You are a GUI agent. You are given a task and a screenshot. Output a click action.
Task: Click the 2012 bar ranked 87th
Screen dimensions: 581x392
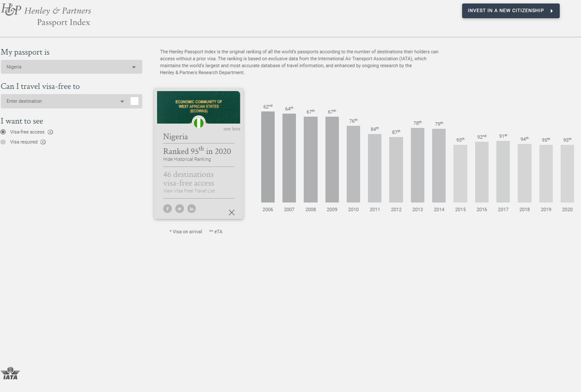coord(396,170)
